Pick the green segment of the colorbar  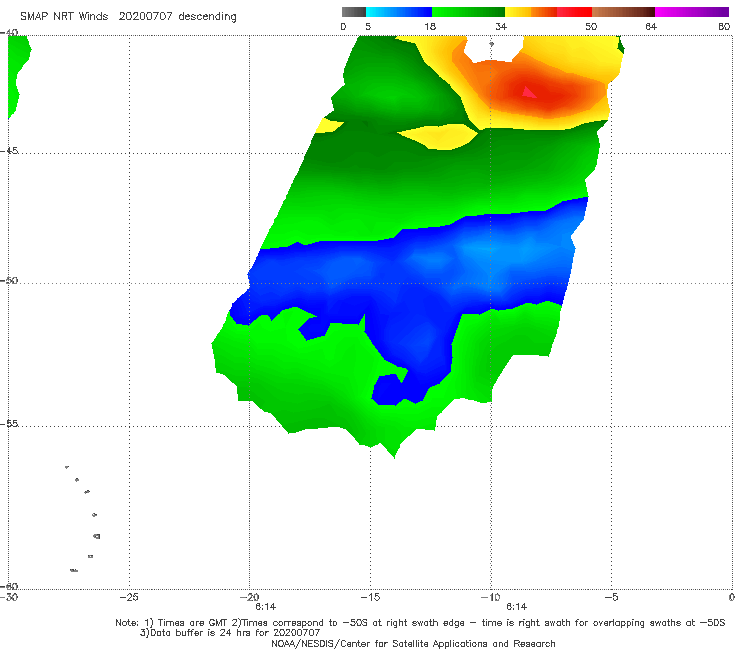(x=468, y=12)
